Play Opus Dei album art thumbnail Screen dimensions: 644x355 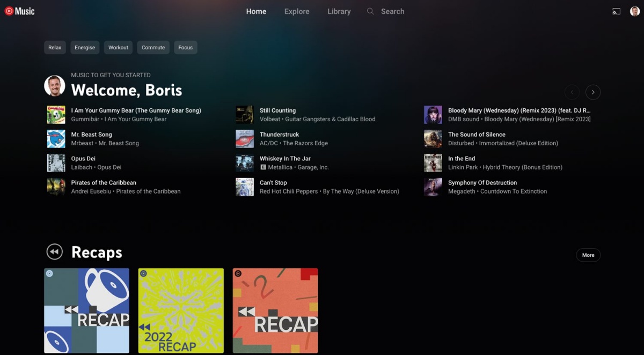(x=56, y=163)
